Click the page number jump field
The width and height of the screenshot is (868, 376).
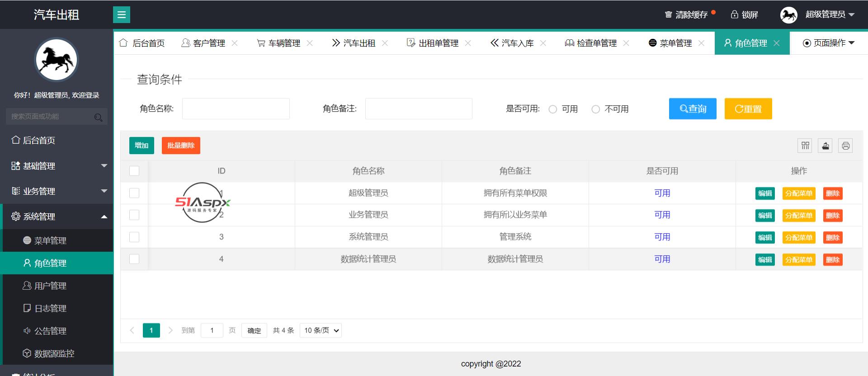point(212,330)
